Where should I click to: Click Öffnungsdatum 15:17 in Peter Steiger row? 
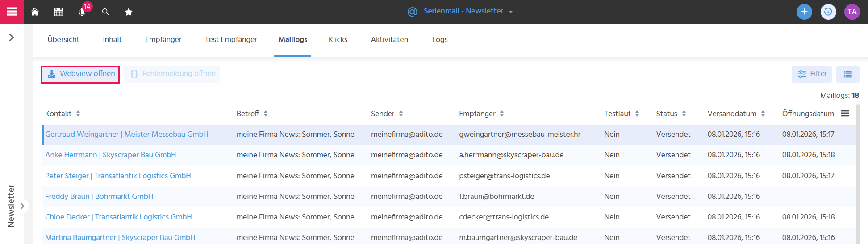coord(808,176)
